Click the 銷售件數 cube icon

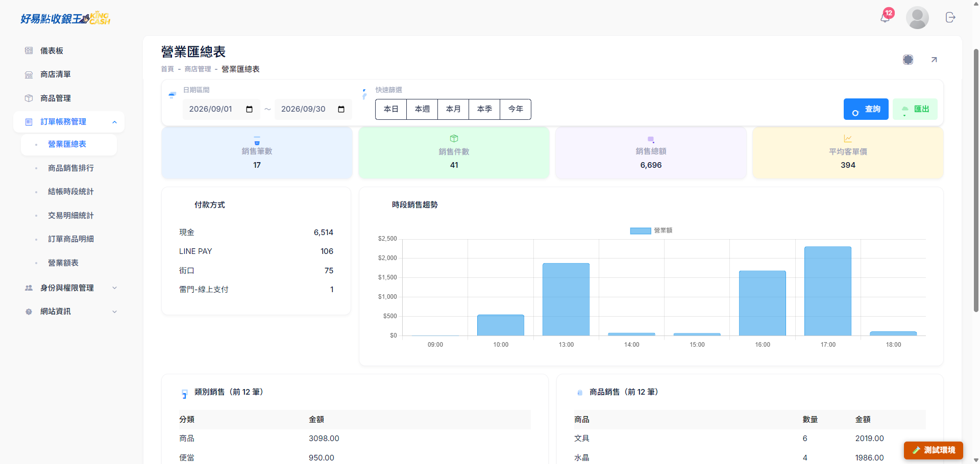pos(454,139)
